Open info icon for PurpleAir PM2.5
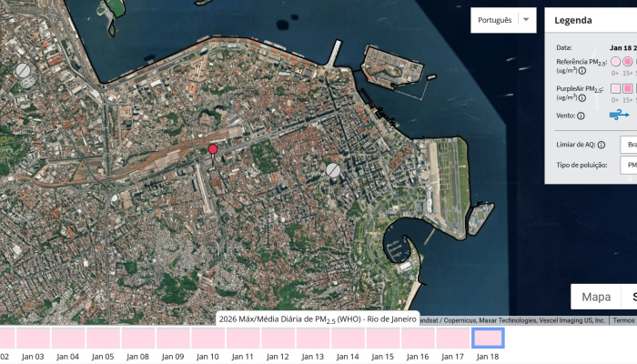 pyautogui.click(x=581, y=98)
